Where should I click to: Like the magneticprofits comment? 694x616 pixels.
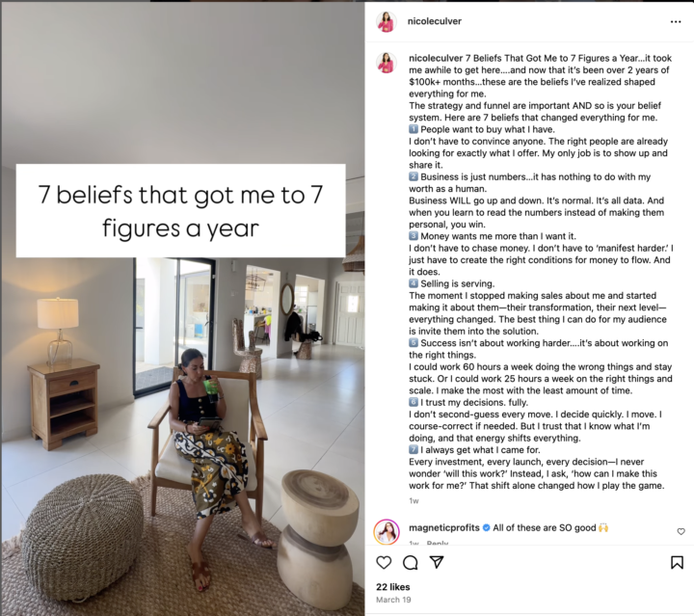tap(681, 531)
